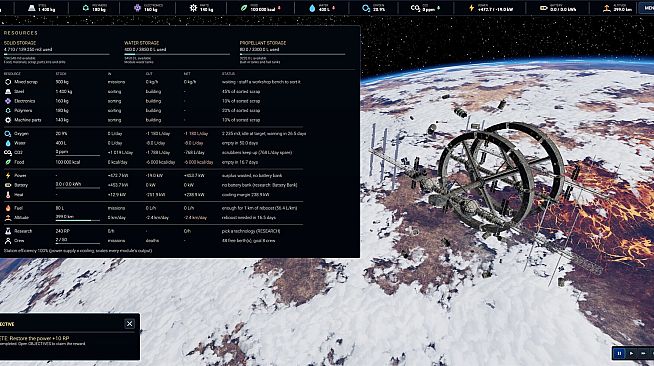Screen dimensions: 654x366
Task: Click the electronics chip icon in top bar
Action: point(137,8)
